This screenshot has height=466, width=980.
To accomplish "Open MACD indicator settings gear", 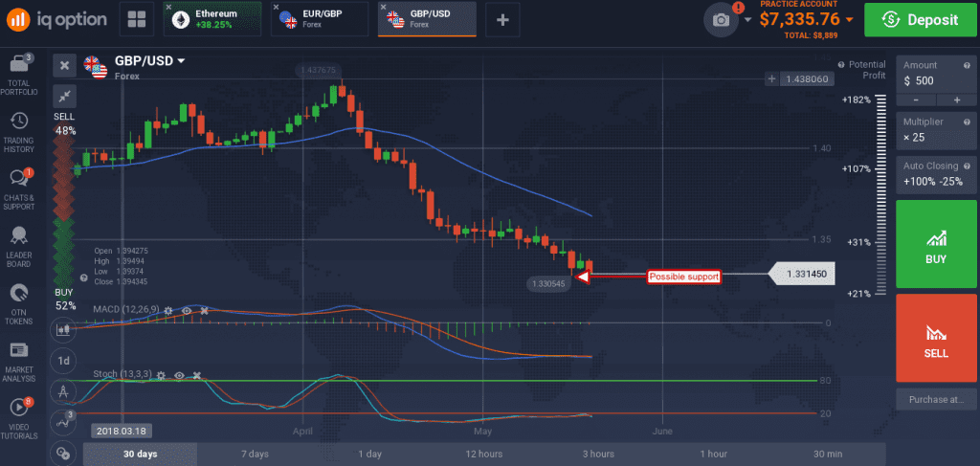I will (169, 310).
